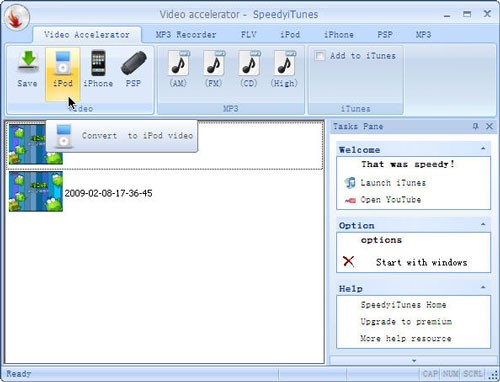Click the Launch iTunes music icon
This screenshot has height=382, width=500.
point(350,183)
